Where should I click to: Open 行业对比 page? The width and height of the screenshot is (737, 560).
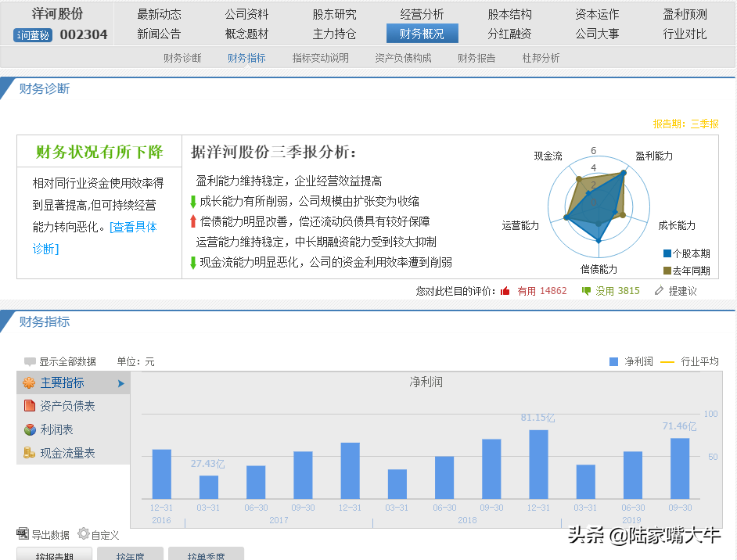pyautogui.click(x=685, y=34)
